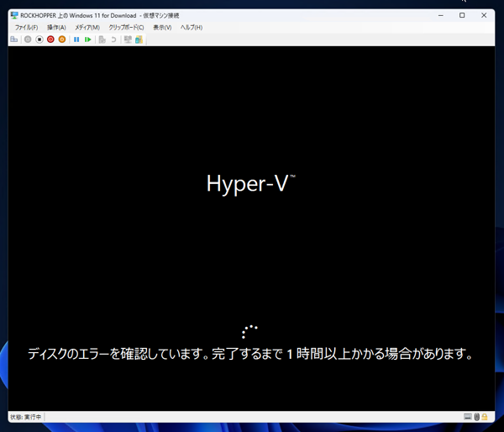Open the ヘルプ(H) menu
Viewport: 504px width, 432px height.
pos(192,28)
